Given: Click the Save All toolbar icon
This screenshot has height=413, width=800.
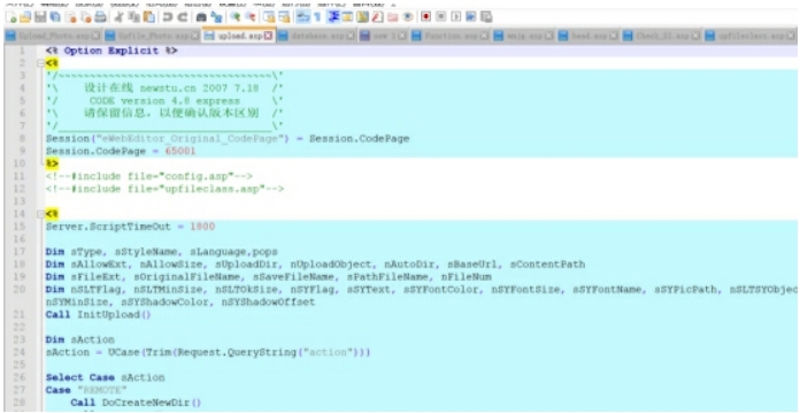Looking at the screenshot, I should pos(55,17).
